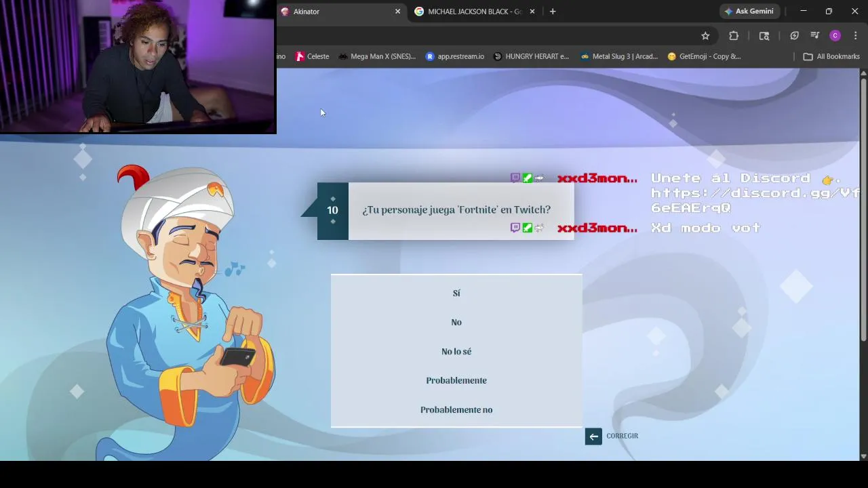Image resolution: width=868 pixels, height=488 pixels.
Task: Open the media controls icon
Action: (x=815, y=36)
